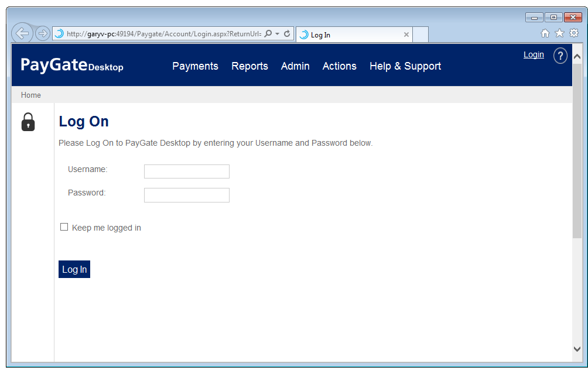
Task: Click the Home breadcrumb link
Action: [x=31, y=95]
